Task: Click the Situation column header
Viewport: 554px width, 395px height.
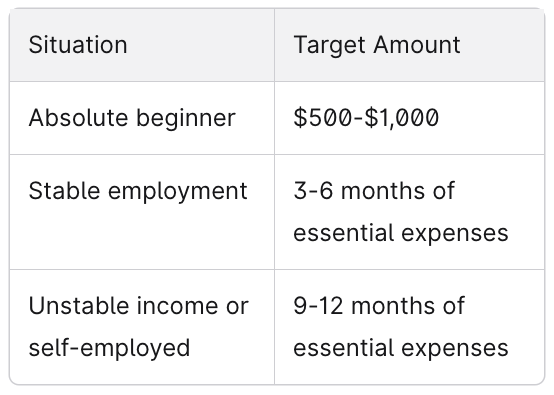Action: 142,45
